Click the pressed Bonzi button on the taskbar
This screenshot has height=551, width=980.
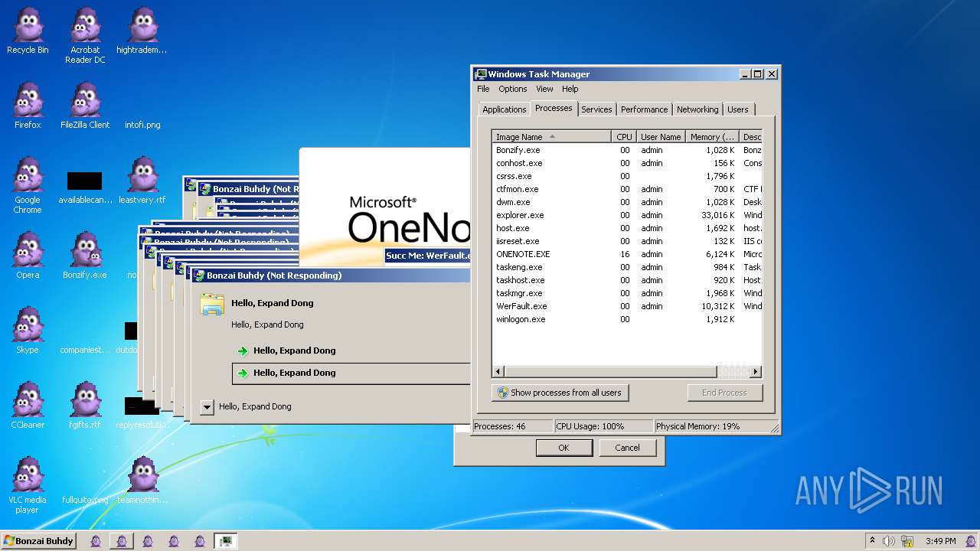coord(121,541)
